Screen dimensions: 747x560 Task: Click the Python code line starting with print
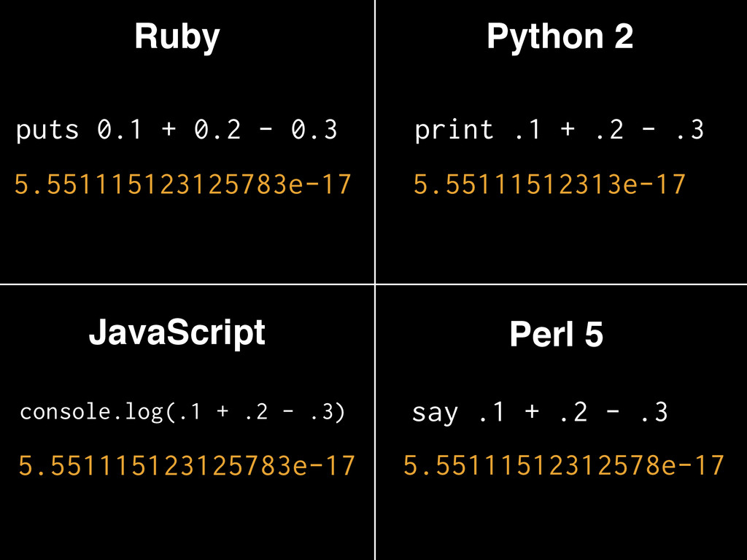559,131
